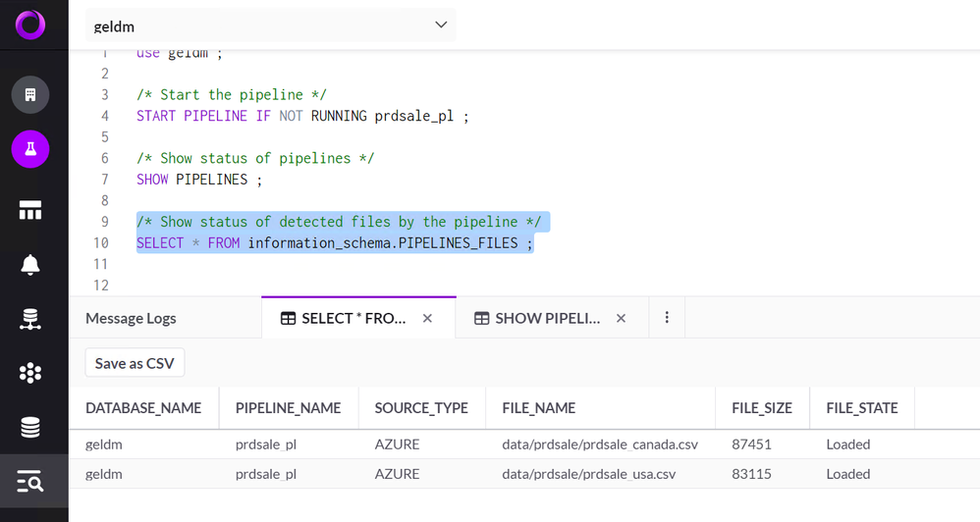Screen dimensions: 980x522
Task: Sort by the FILE_SIZE column header
Action: pos(762,408)
